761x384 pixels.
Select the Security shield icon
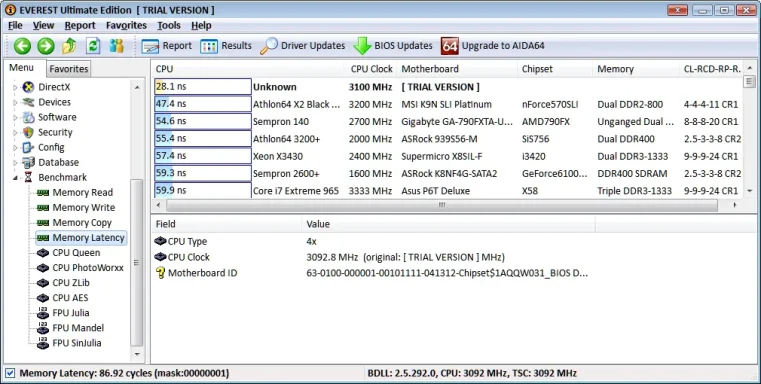click(x=29, y=133)
